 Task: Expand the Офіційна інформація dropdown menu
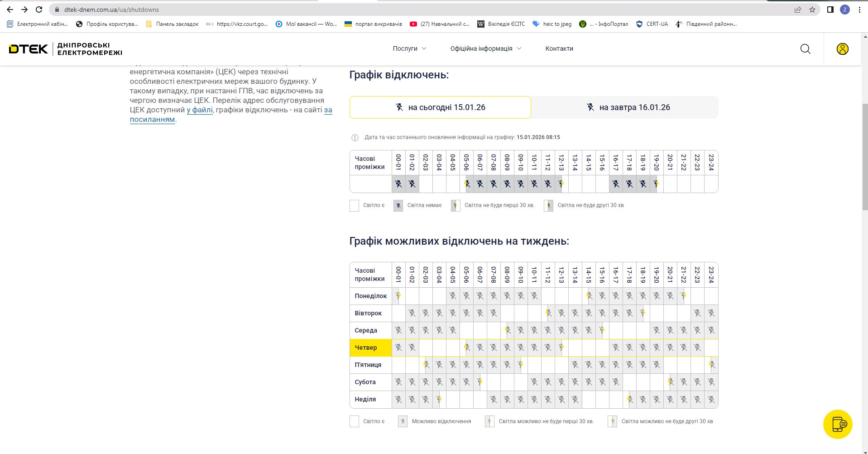pos(485,48)
